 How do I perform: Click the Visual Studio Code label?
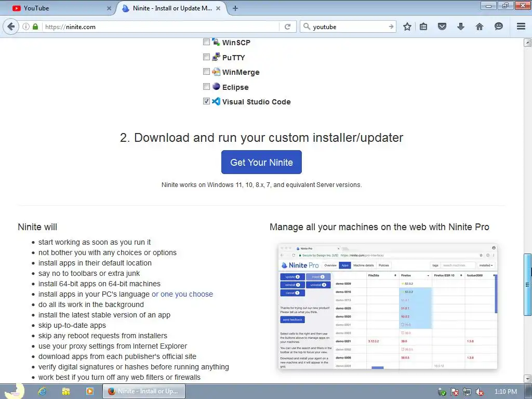(x=256, y=102)
